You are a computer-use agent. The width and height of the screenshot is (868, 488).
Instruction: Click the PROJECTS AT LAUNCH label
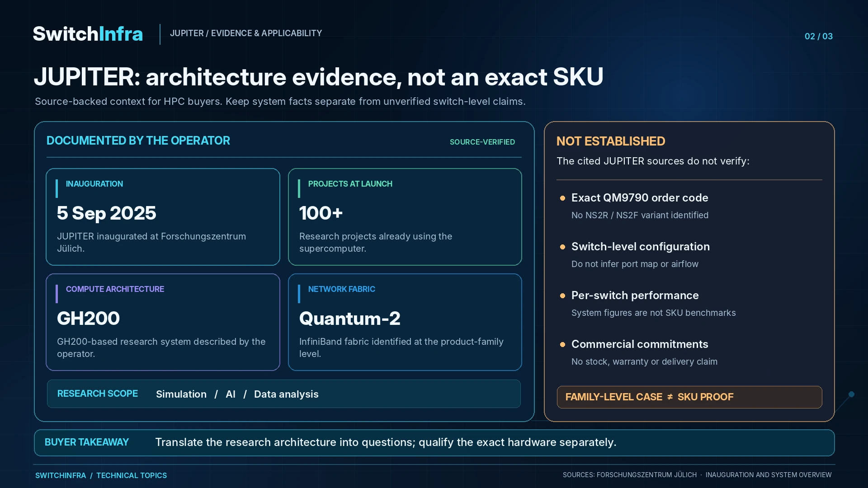click(350, 184)
